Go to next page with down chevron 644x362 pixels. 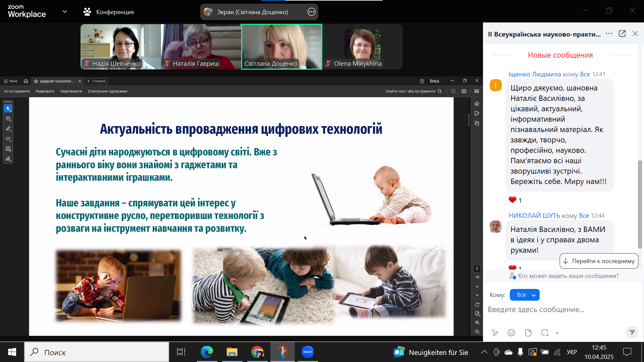[x=477, y=295]
